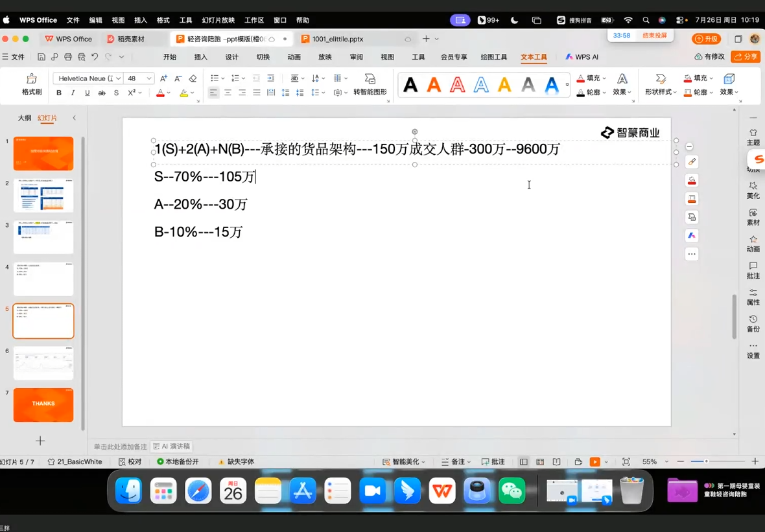Select center align paragraph button
Viewport: 765px width, 532px height.
click(228, 93)
